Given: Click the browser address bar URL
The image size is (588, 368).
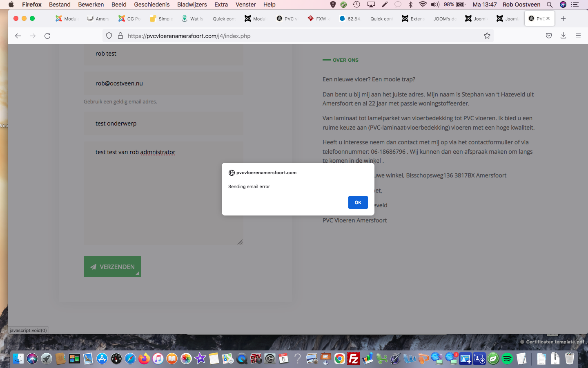Looking at the screenshot, I should [189, 36].
